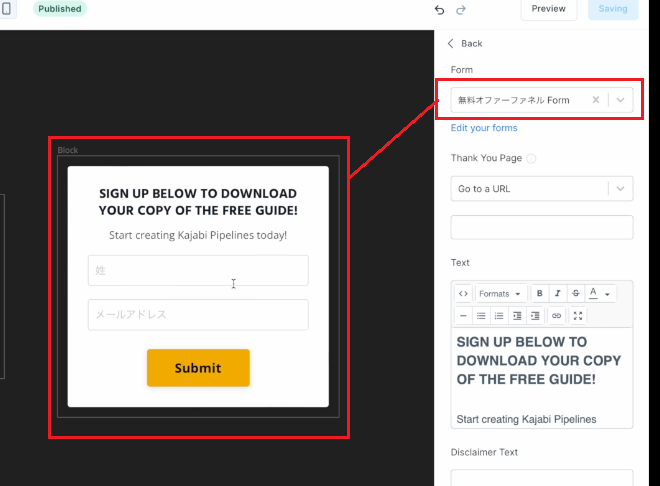The height and width of the screenshot is (486, 660).
Task: Apply strikethrough formatting
Action: tap(576, 293)
